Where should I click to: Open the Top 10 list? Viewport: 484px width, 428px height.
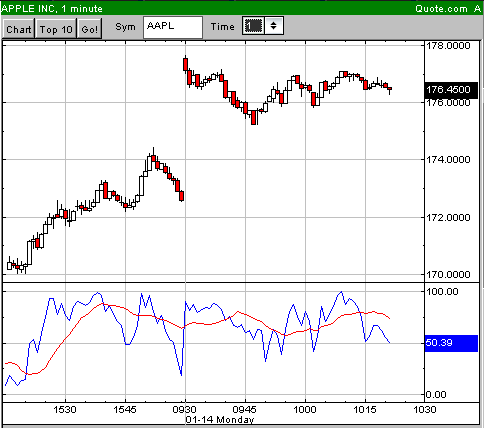click(x=56, y=29)
